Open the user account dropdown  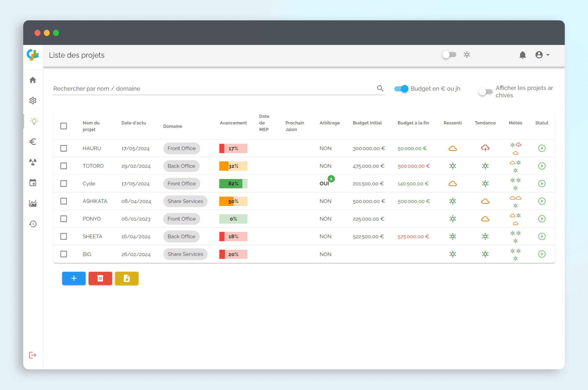(x=542, y=55)
